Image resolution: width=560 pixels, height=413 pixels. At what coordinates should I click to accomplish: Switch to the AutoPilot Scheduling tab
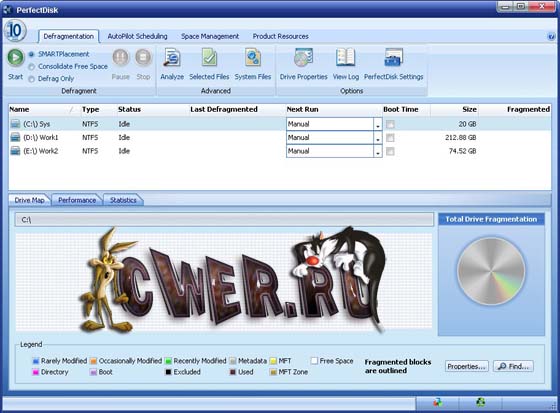click(138, 36)
